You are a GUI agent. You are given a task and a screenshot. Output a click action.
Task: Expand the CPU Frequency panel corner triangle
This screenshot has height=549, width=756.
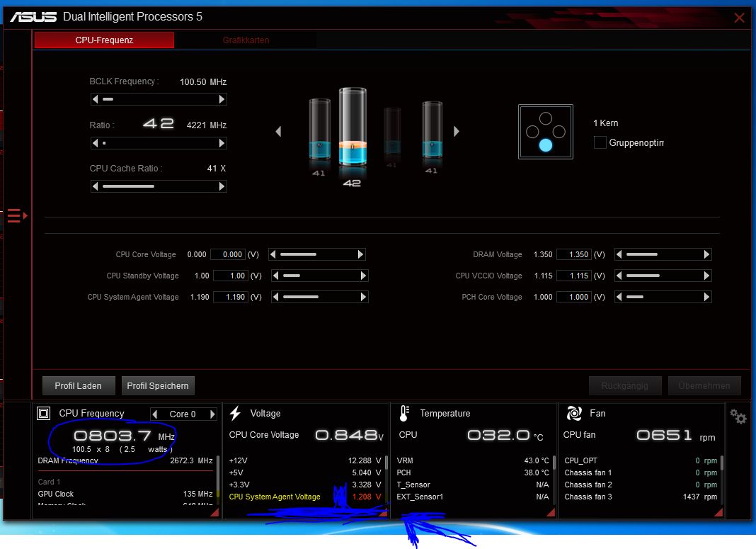click(214, 512)
